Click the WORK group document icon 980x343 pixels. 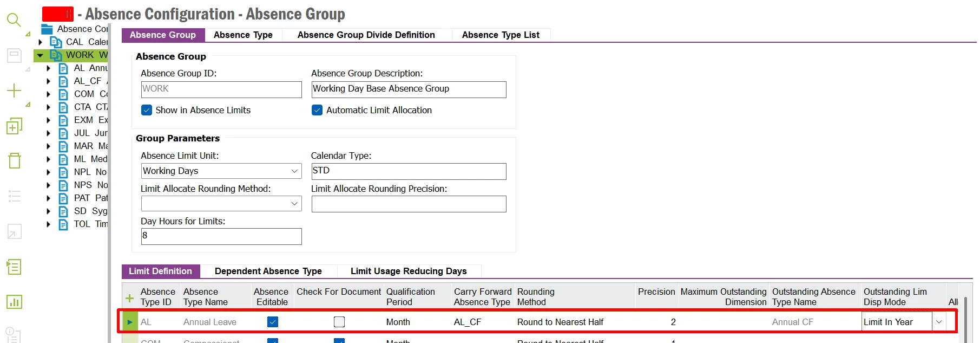point(56,55)
